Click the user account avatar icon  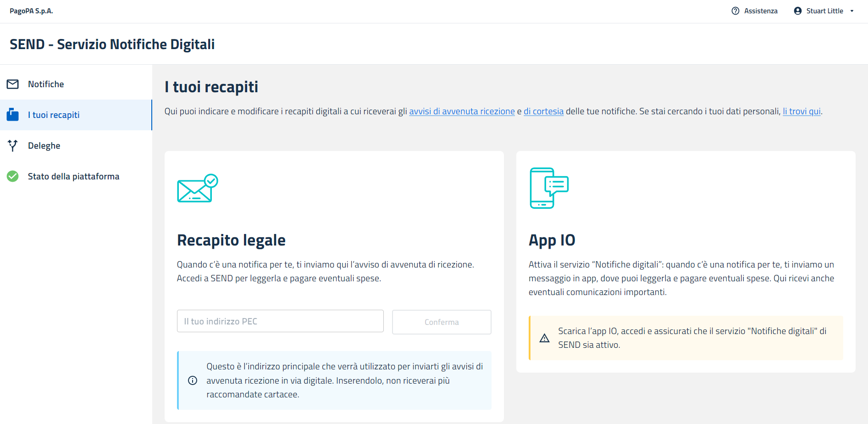click(798, 11)
